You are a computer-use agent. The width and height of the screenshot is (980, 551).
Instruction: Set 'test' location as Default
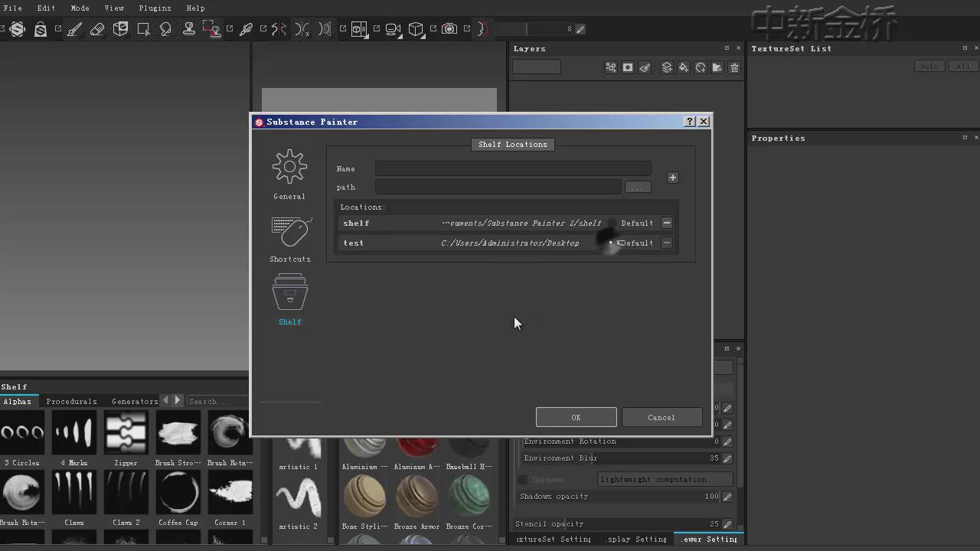point(612,243)
